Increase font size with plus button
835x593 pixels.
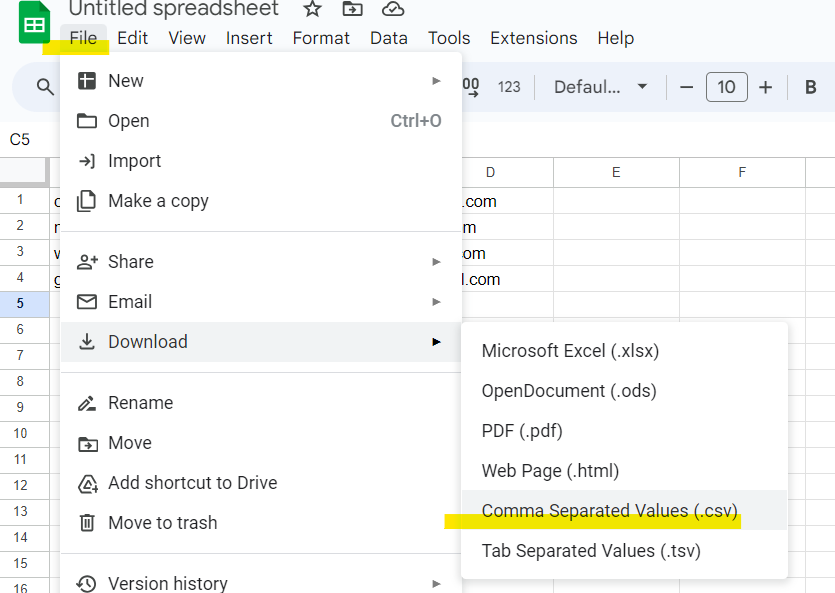pyautogui.click(x=765, y=87)
